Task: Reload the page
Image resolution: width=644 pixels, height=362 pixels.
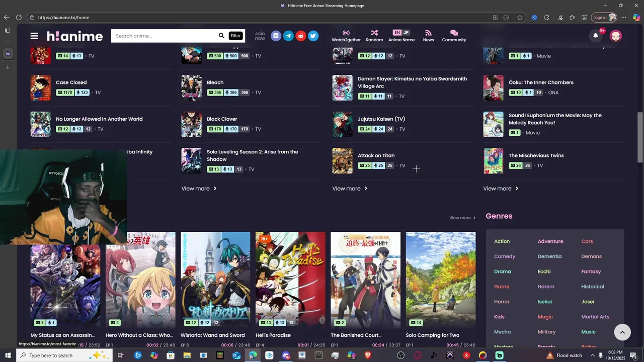Action: 20,17
